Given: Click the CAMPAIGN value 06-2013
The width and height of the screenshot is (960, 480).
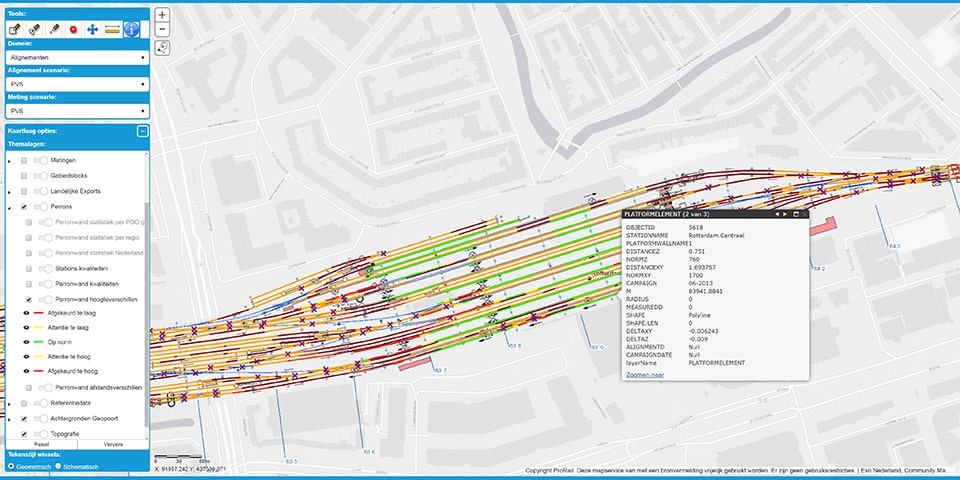Looking at the screenshot, I should click(x=700, y=283).
